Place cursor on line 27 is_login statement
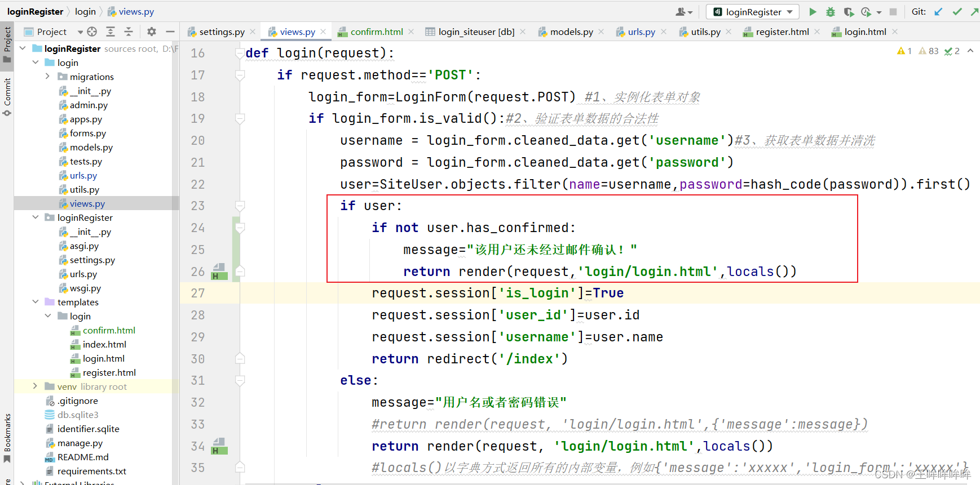This screenshot has width=980, height=485. [x=497, y=293]
